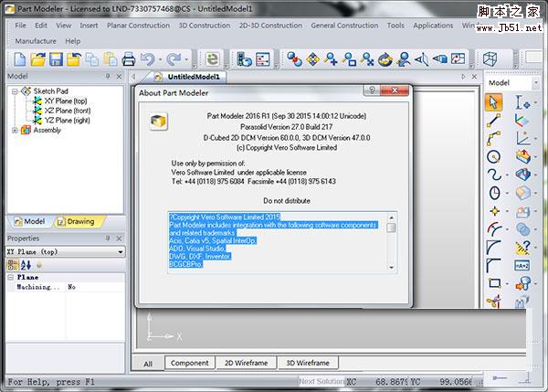The image size is (548, 392).
Task: Open the 3D Construction menu
Action: click(205, 26)
